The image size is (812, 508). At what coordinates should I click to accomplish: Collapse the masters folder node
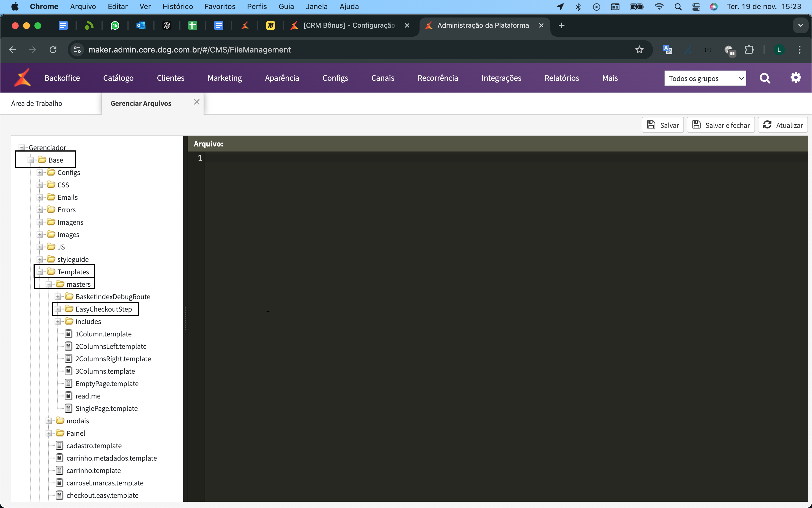pyautogui.click(x=49, y=284)
